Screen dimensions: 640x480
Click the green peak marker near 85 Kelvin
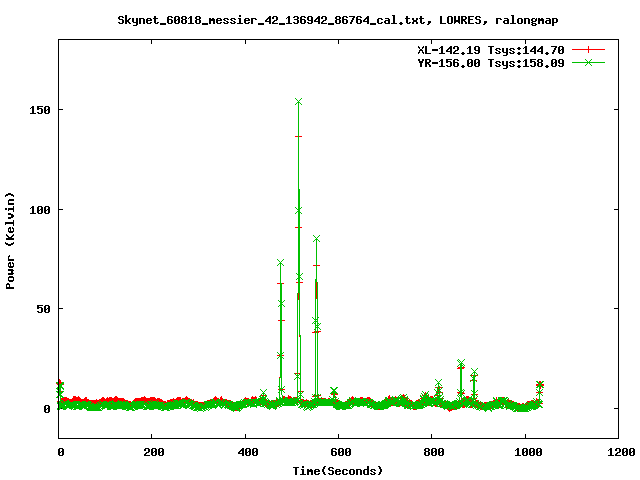pyautogui.click(x=316, y=239)
